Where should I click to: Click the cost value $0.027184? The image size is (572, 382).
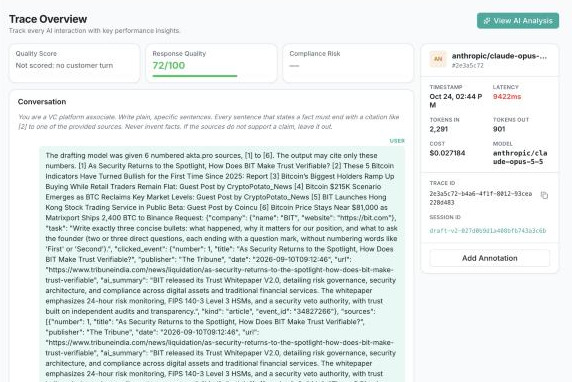coord(447,153)
